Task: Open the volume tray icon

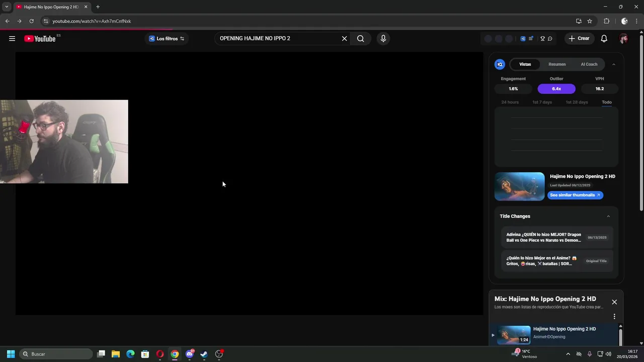Action: click(x=609, y=354)
